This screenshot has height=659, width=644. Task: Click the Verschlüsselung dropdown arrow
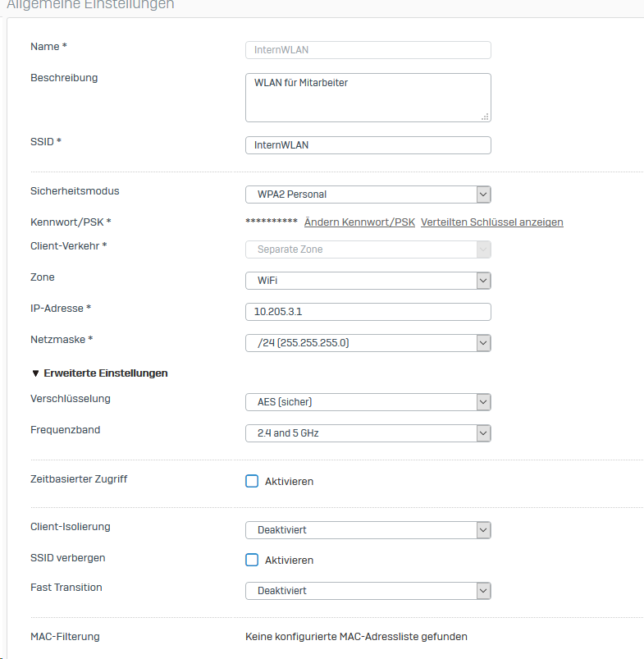coord(483,402)
